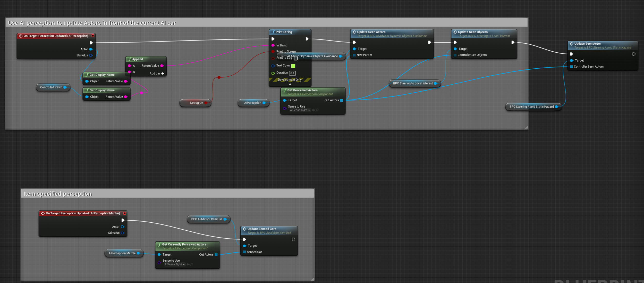Click the delegate pin on AIPerceptionMarble event
The image size is (644, 283).
125,213
